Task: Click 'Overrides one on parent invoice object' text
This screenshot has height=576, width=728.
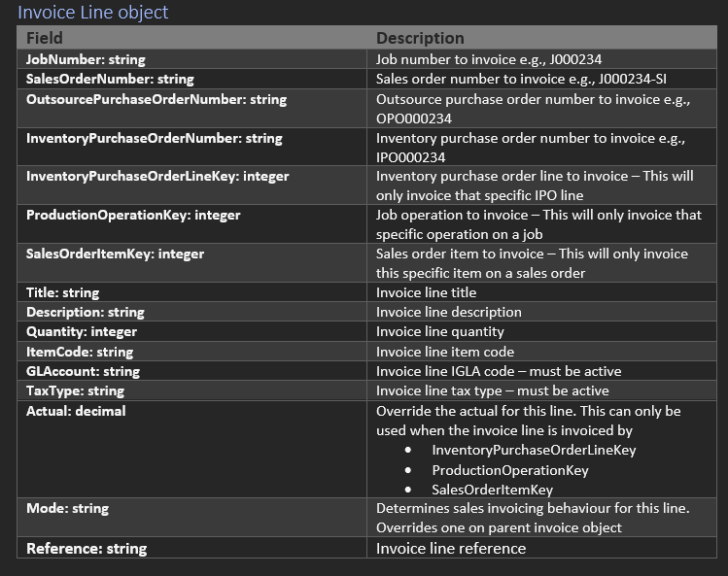Action: pyautogui.click(x=499, y=527)
